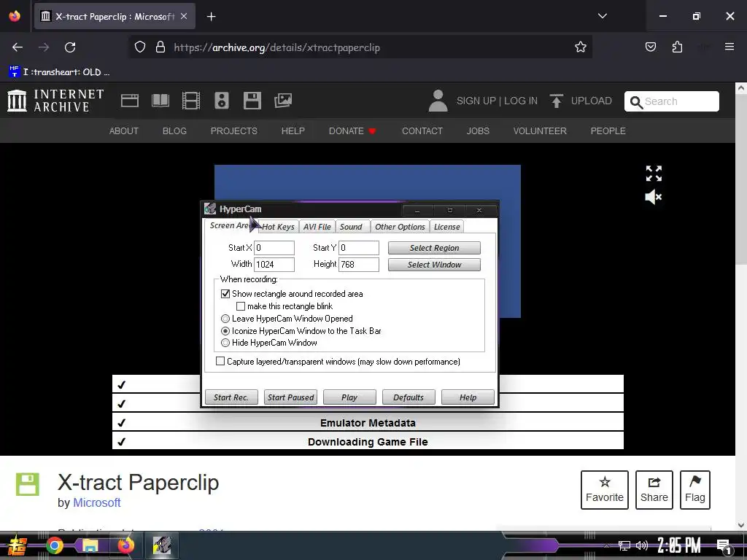
Task: Click the user avatar icon
Action: [438, 101]
